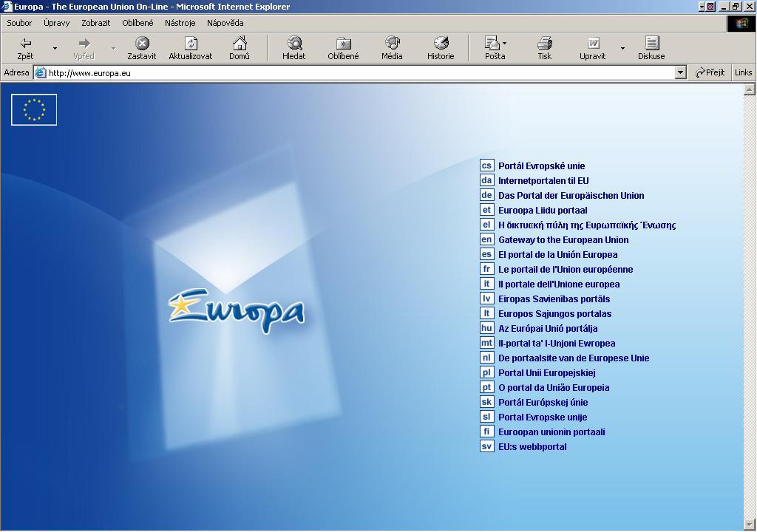Click the el language code box
757x532 pixels.
[486, 225]
